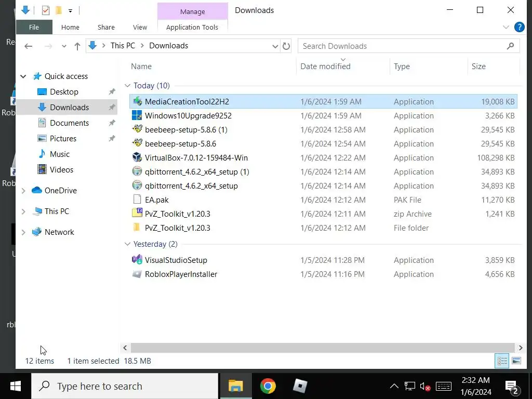Click the VirtualBox-7.0.12-159484-Win cube icon
532x399 pixels.
[137, 157]
